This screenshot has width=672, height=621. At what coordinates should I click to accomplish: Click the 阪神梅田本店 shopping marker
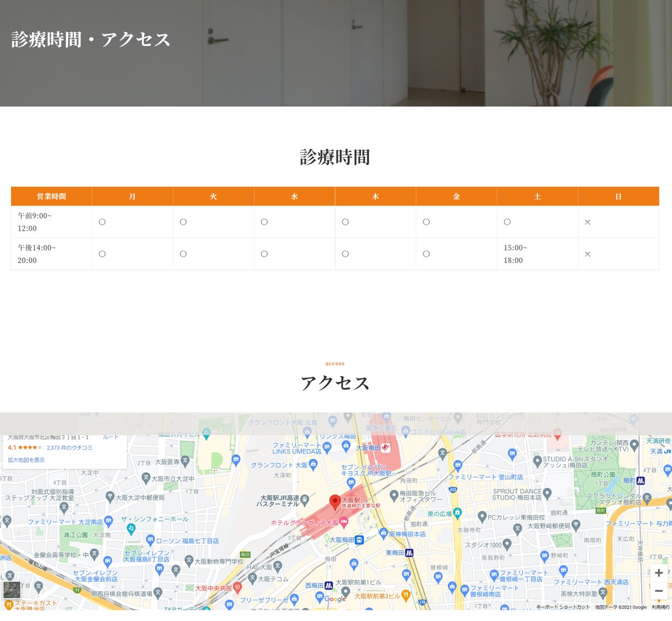(x=384, y=533)
